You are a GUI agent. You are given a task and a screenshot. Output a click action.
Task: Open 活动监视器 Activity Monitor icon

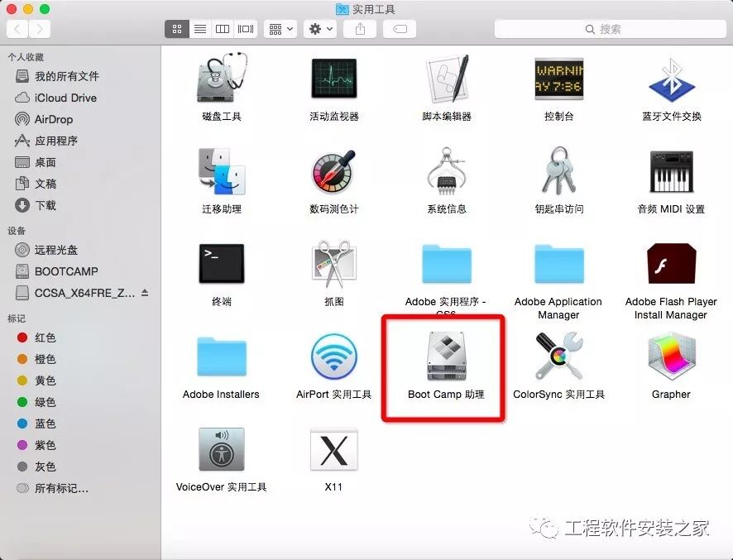(x=333, y=79)
